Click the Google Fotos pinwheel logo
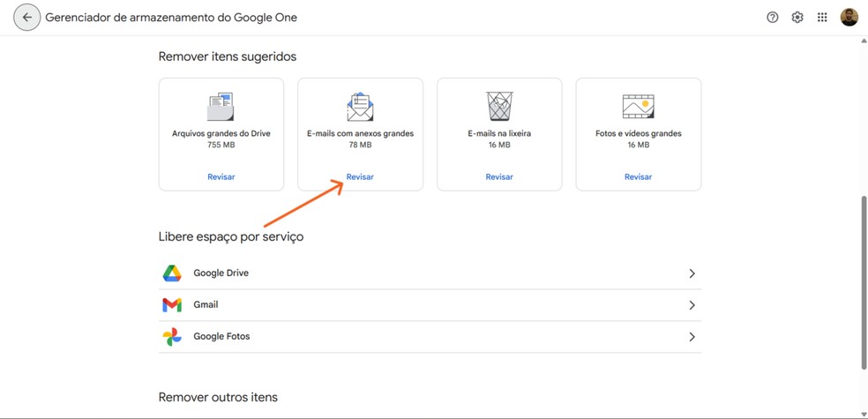 click(172, 337)
